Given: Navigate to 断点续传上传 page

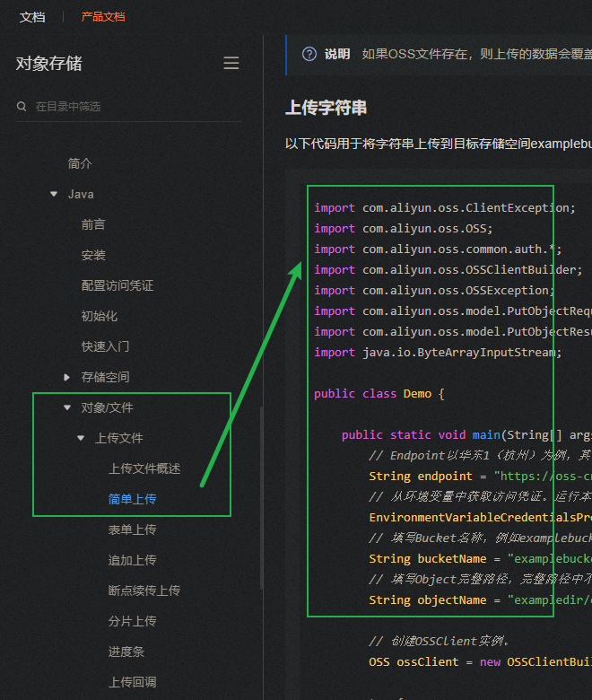Looking at the screenshot, I should click(x=144, y=591).
